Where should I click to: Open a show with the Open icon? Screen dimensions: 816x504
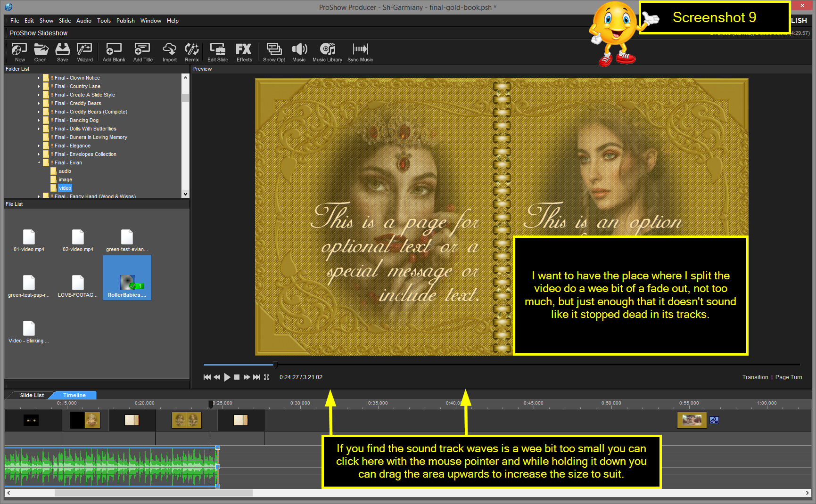pos(41,52)
